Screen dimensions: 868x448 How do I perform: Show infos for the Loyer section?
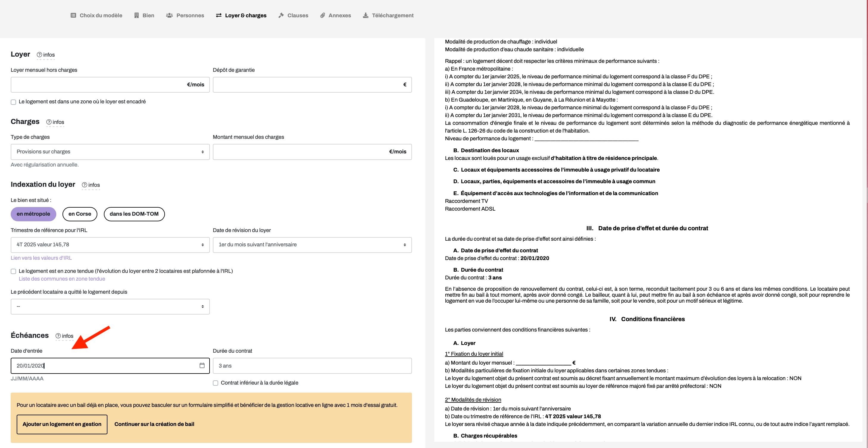tap(46, 55)
